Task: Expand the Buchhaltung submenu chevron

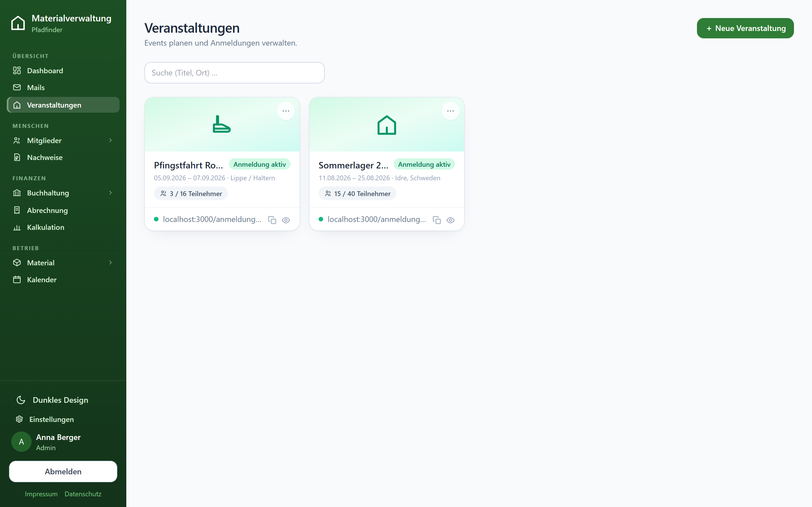Action: (111, 193)
